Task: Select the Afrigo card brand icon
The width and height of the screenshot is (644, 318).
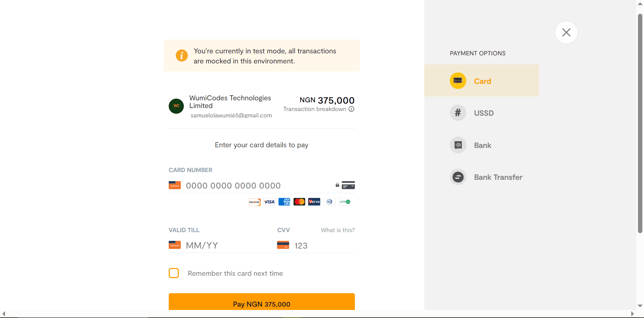Action: click(344, 202)
